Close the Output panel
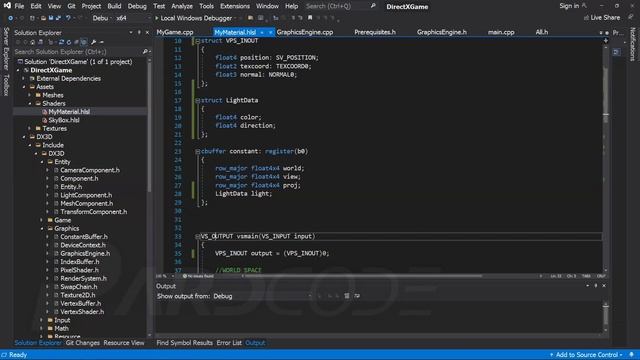This screenshot has width=640, height=360. tap(604, 286)
